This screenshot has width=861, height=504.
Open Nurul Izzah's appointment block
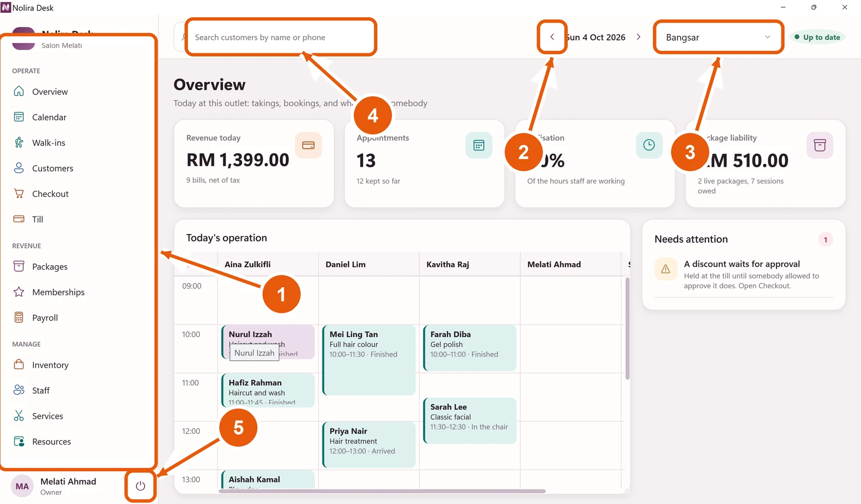click(x=268, y=342)
